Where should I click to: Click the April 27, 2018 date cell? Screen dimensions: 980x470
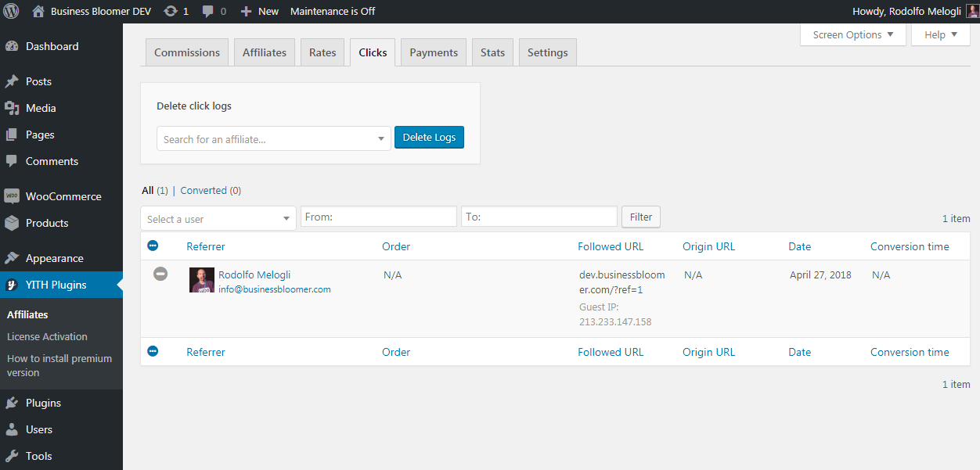pyautogui.click(x=820, y=274)
